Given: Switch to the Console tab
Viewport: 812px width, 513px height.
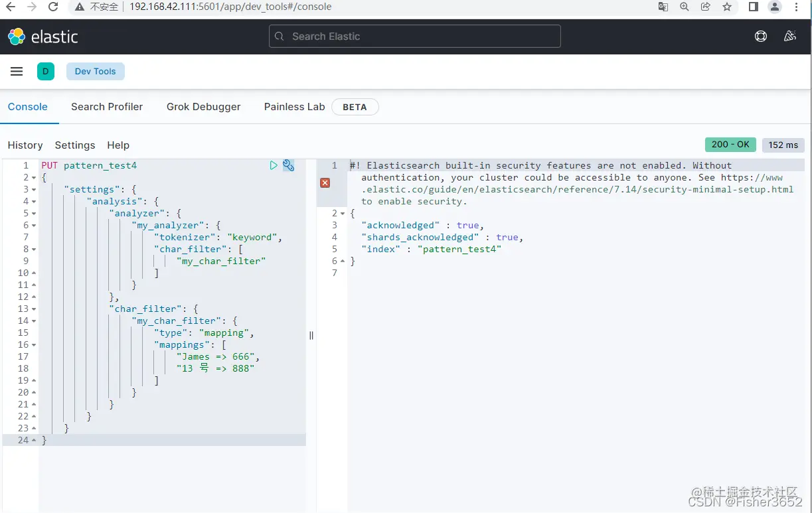Looking at the screenshot, I should coord(28,107).
